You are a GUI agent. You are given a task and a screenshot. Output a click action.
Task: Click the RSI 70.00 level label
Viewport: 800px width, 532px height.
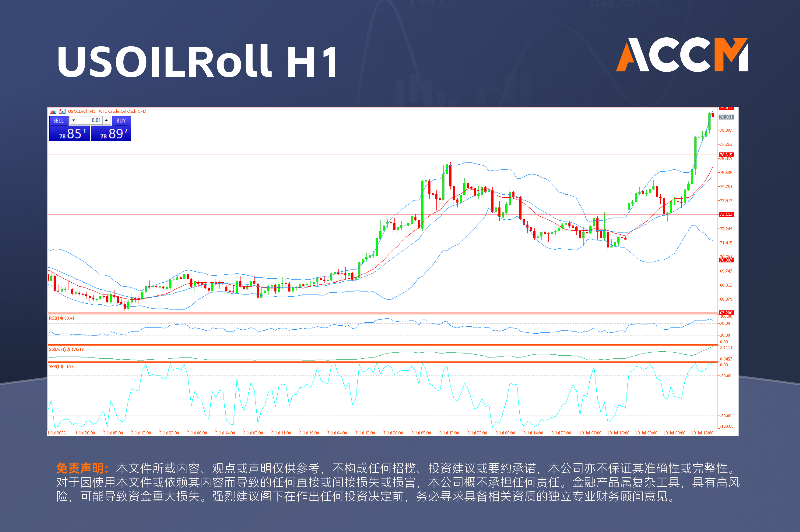click(x=725, y=324)
